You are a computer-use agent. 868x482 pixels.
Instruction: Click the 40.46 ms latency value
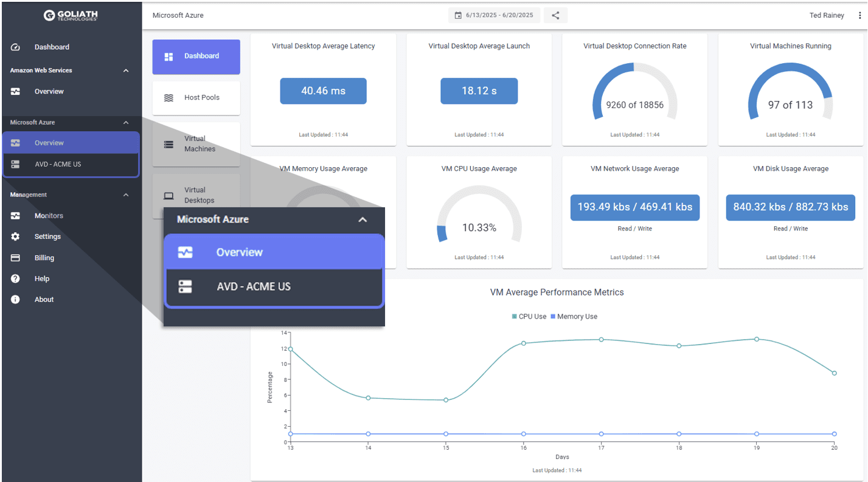pos(323,91)
